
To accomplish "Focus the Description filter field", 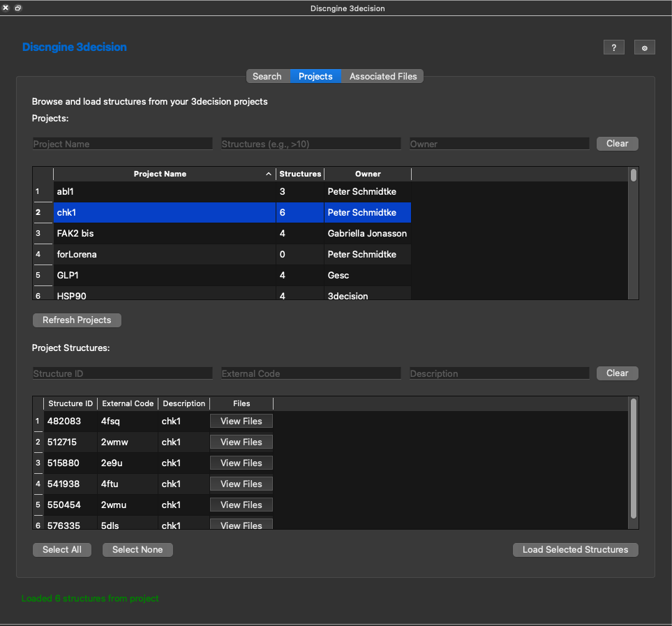I will click(x=499, y=373).
